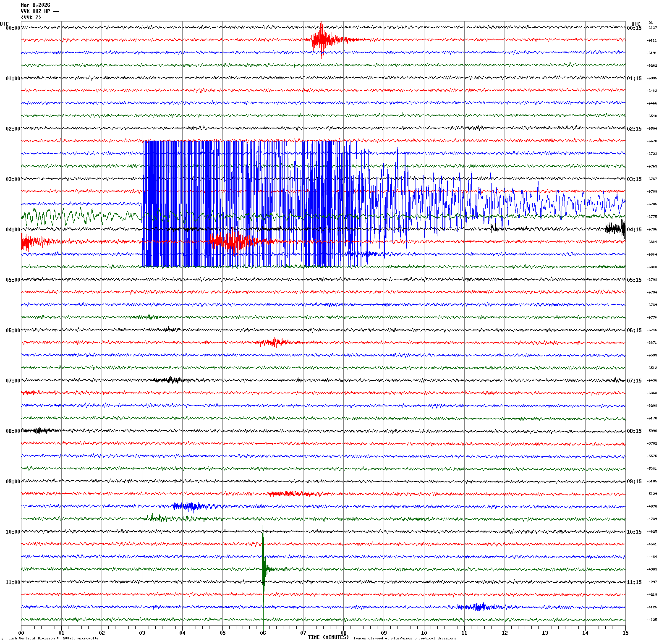Select the 11:00 UTC hour label on left
Image resolution: width=659 pixels, height=644 pixels.
13,582
